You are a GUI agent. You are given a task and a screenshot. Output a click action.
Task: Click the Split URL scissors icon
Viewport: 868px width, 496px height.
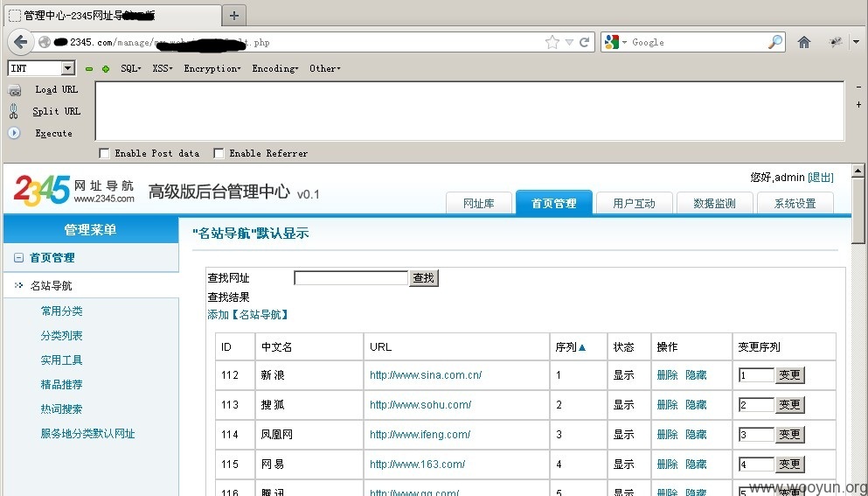(x=14, y=111)
